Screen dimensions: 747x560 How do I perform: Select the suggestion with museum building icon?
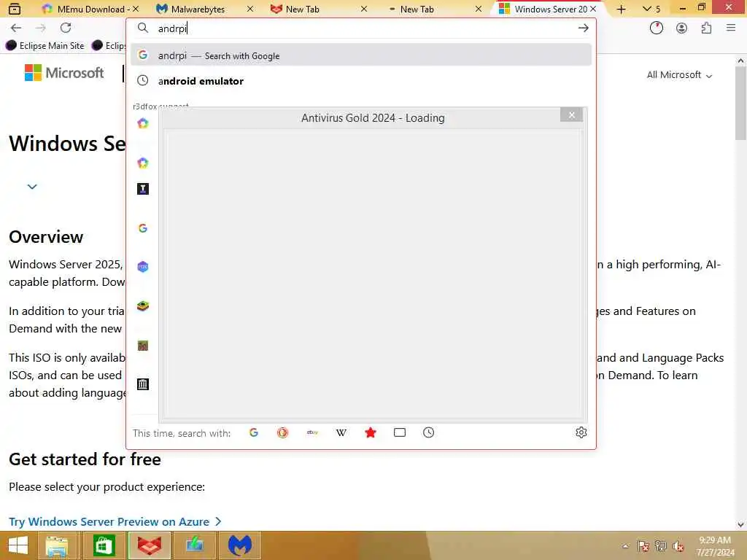point(143,384)
